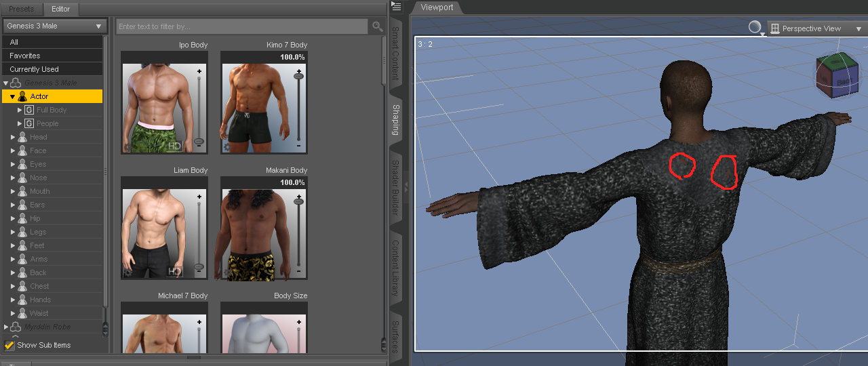
Task: Click the Liam Body slider handle
Action: pos(199,267)
